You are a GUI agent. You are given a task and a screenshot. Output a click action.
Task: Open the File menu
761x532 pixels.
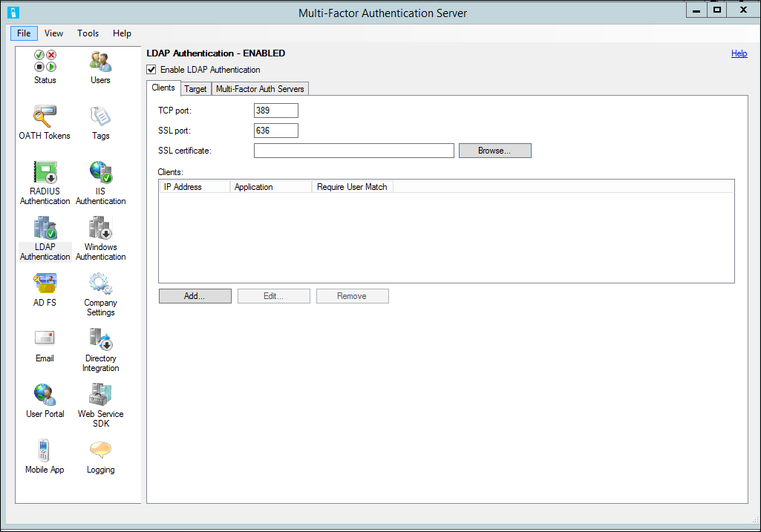point(24,33)
